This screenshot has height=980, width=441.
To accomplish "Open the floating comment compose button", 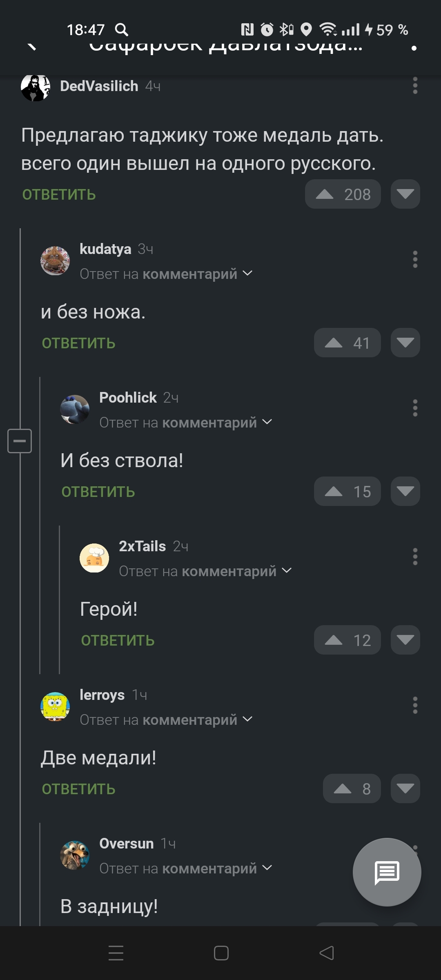I will click(387, 872).
